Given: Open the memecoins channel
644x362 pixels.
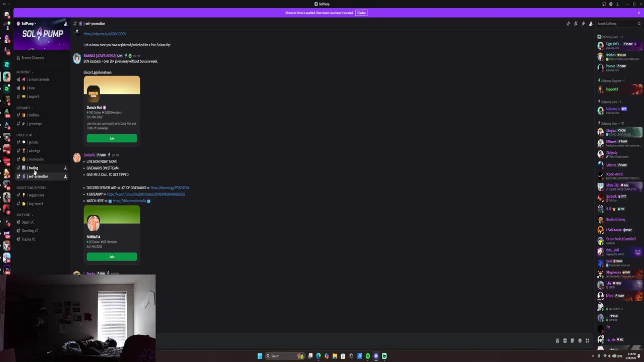Looking at the screenshot, I should [42, 159].
